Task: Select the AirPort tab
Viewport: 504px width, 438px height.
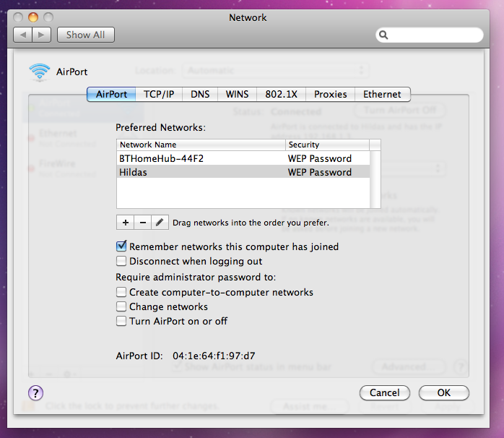Action: click(x=111, y=94)
